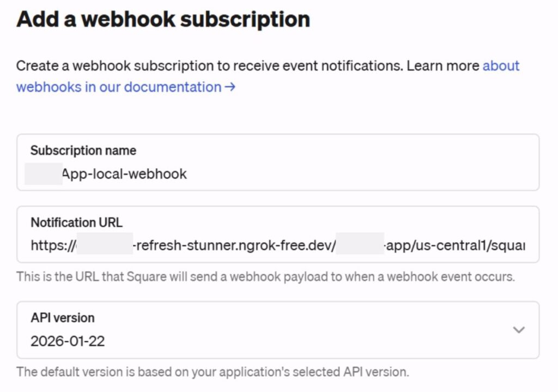558x392 pixels.
Task: Click the truncated "us-central1" end of URL
Action: [x=451, y=246]
